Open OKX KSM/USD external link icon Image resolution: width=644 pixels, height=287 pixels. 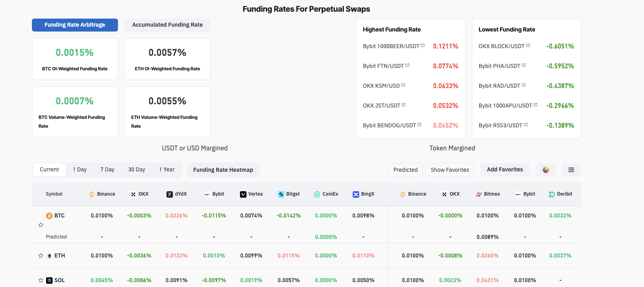[403, 85]
